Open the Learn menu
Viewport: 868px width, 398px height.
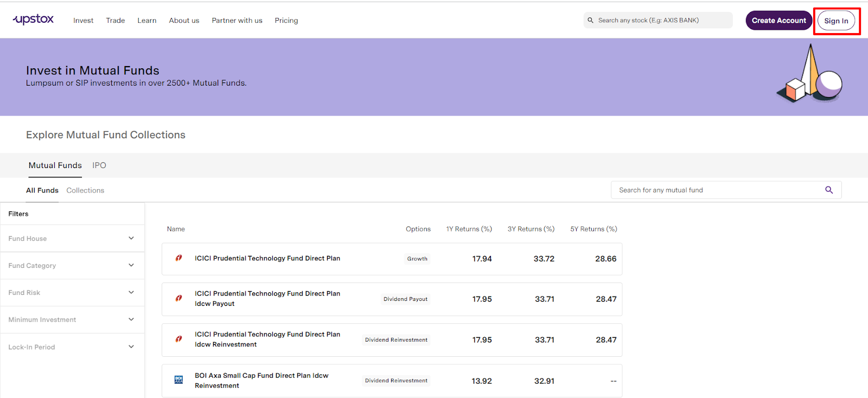click(146, 21)
